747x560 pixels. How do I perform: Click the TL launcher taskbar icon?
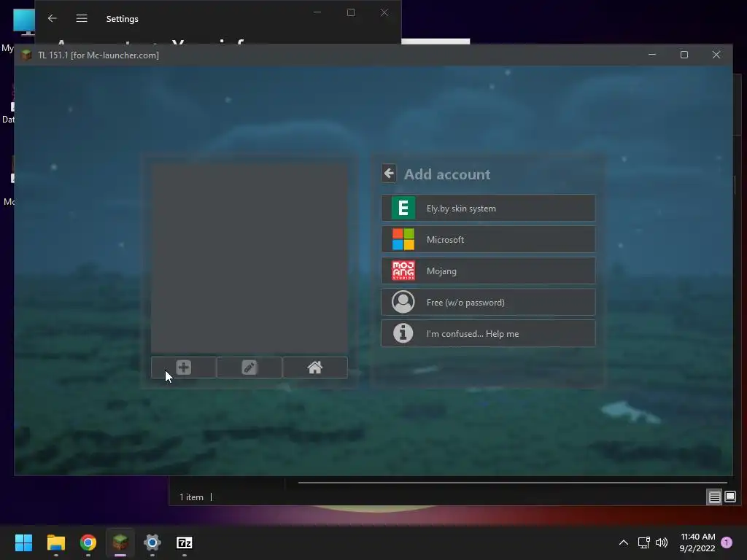coord(120,542)
